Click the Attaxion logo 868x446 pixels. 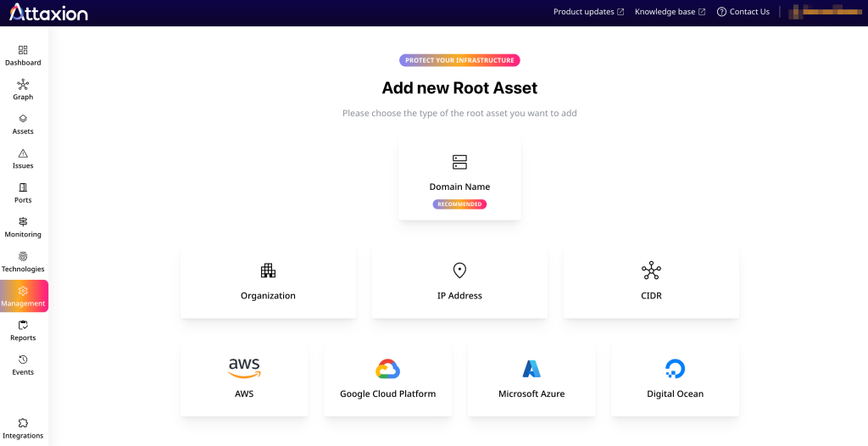pyautogui.click(x=48, y=12)
